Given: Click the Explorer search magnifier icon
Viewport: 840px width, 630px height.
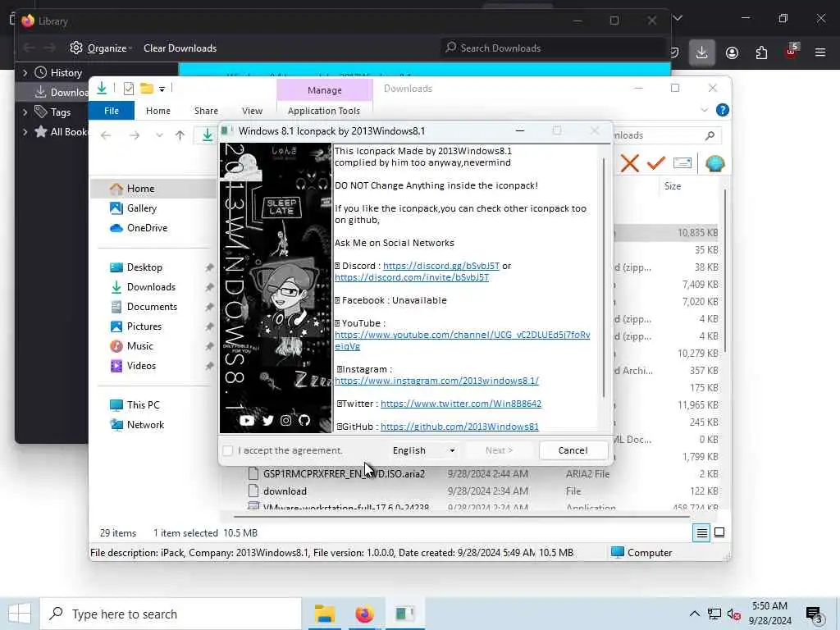Looking at the screenshot, I should [710, 135].
